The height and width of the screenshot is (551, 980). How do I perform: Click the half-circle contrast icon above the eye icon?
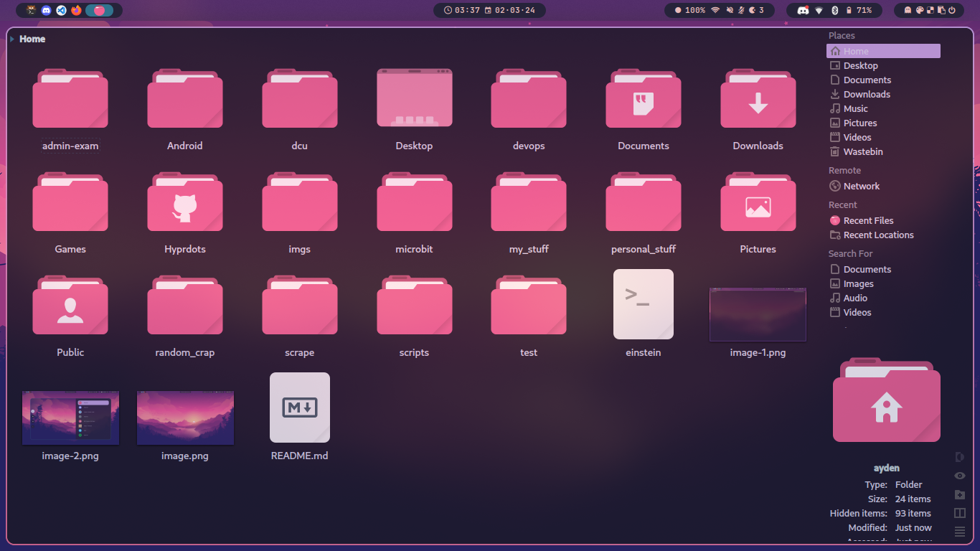(x=960, y=457)
